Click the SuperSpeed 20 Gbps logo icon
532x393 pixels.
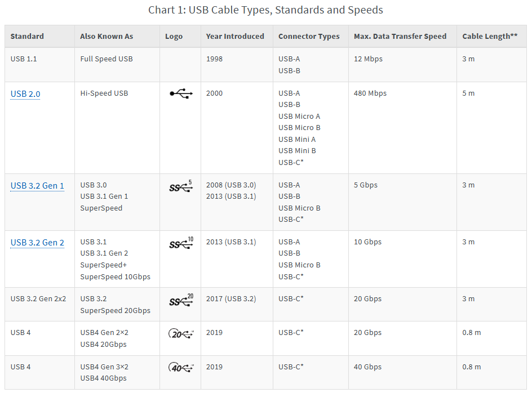coord(181,300)
